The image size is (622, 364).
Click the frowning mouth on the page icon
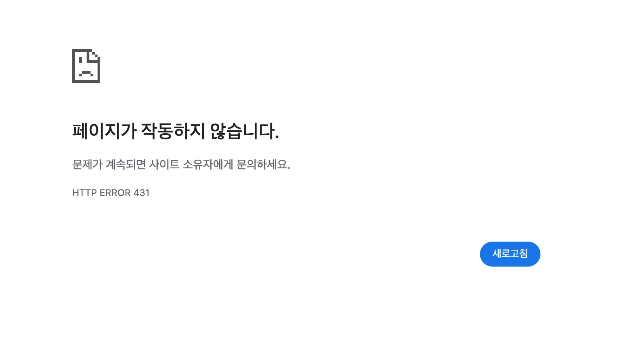click(86, 73)
